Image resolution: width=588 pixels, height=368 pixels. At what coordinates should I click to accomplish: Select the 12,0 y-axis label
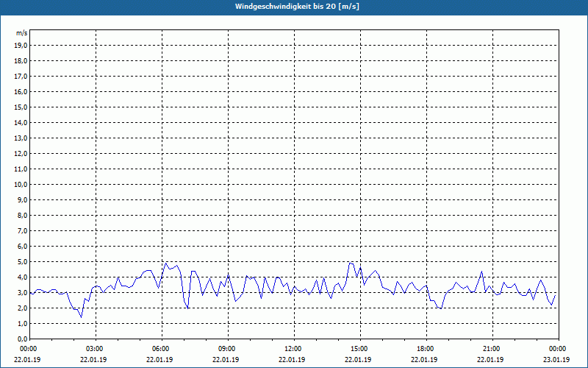point(21,153)
